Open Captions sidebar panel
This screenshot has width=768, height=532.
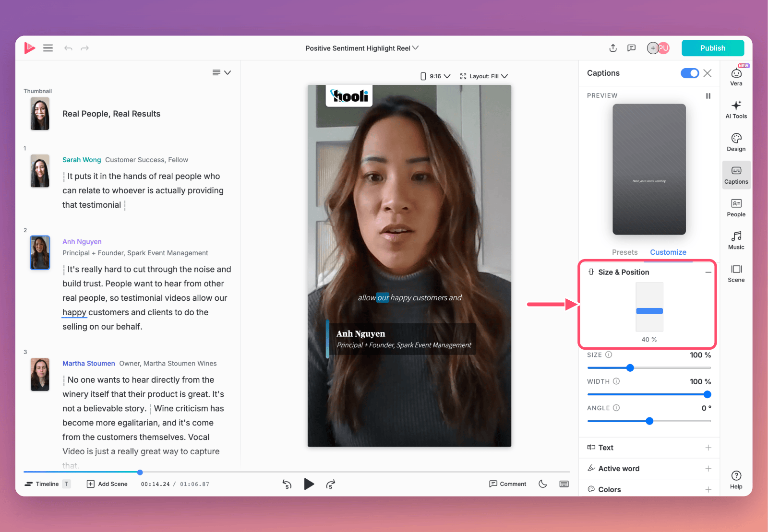point(736,175)
